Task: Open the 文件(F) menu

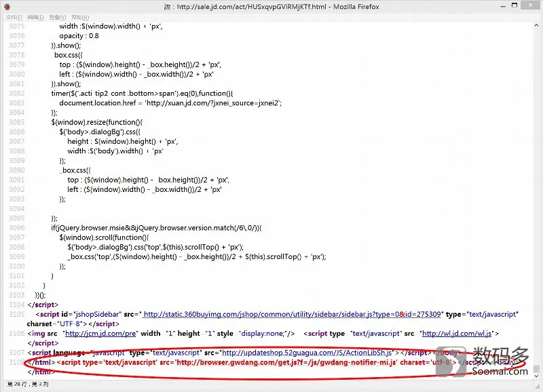Action: pyautogui.click(x=14, y=17)
